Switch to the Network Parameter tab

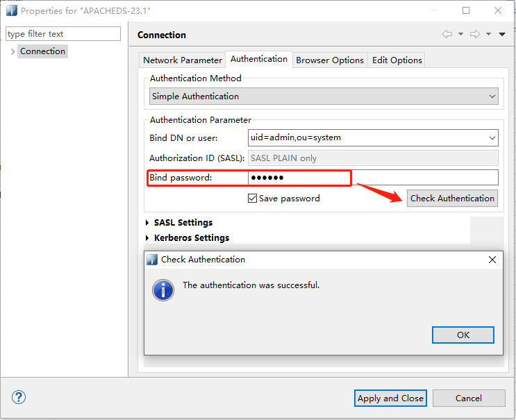coord(183,60)
